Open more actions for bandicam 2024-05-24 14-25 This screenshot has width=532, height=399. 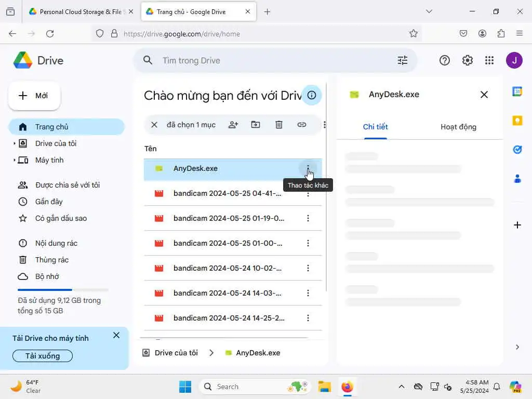click(x=308, y=318)
